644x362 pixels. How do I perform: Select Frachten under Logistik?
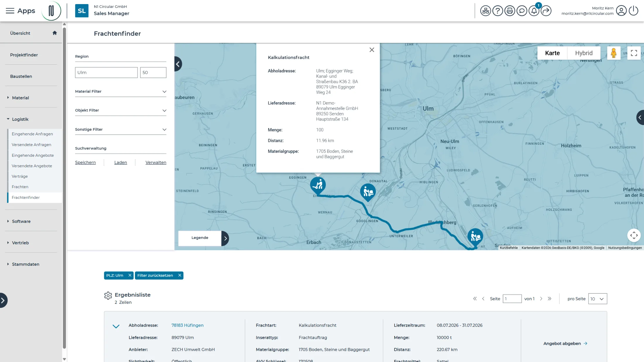(x=20, y=187)
